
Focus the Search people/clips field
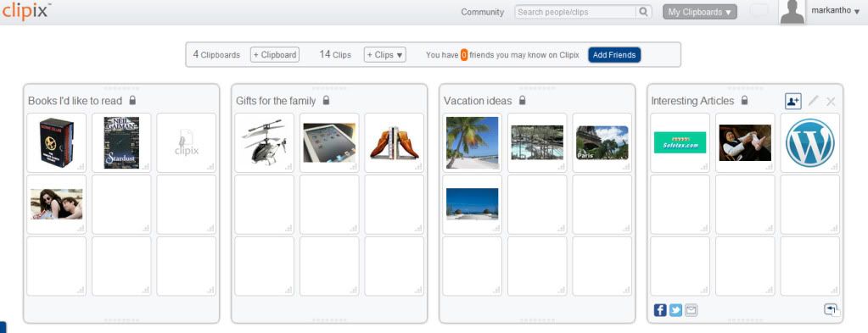575,12
